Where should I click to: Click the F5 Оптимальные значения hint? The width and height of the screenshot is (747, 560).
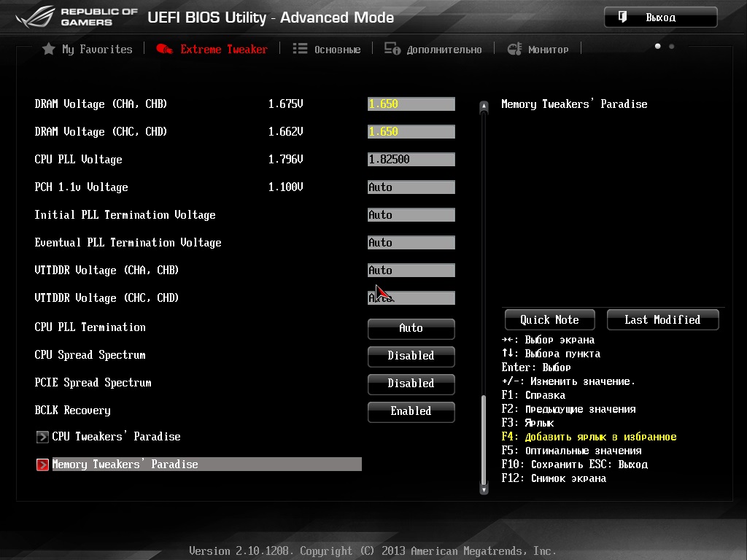572,451
